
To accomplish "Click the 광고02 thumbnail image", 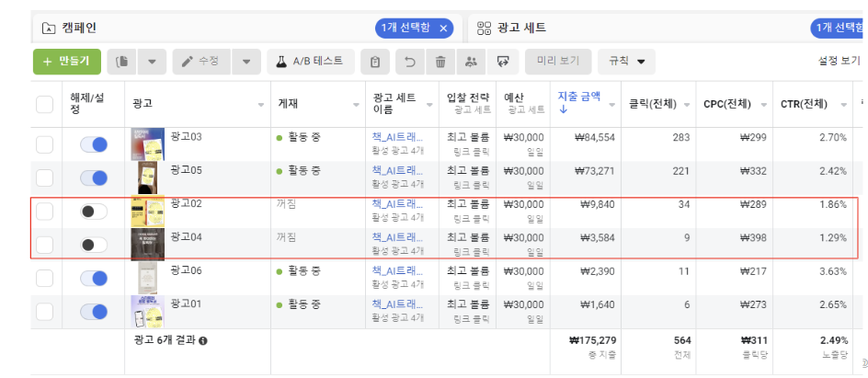I will pos(147,211).
